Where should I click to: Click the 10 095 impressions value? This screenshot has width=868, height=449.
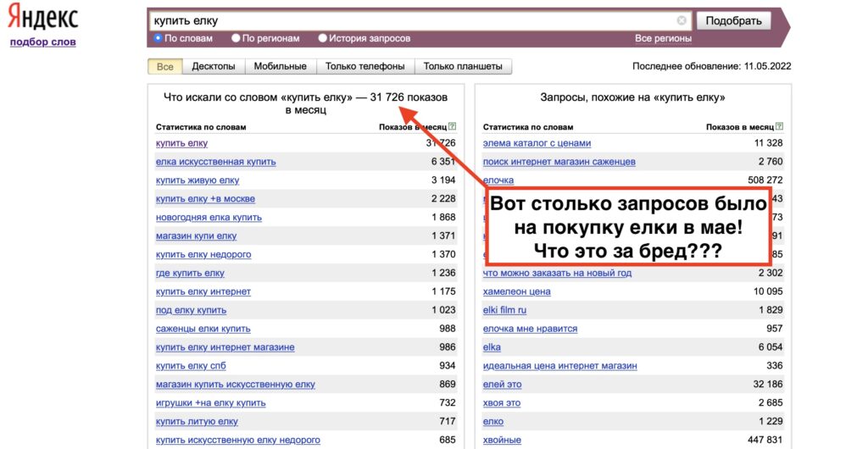768,291
